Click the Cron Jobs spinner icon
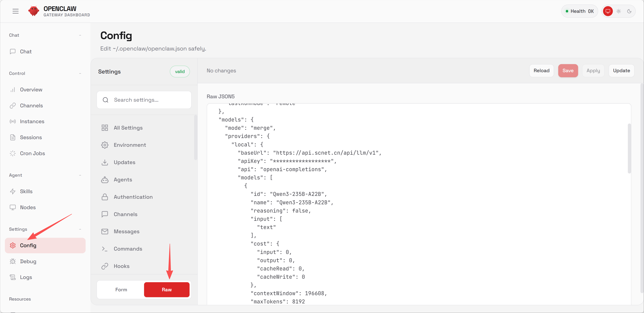The width and height of the screenshot is (644, 313). (13, 153)
